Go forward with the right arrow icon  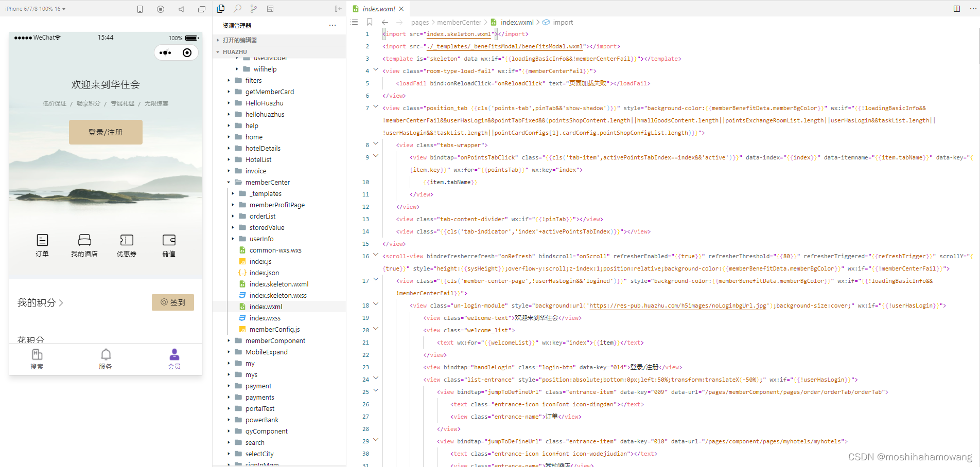pyautogui.click(x=399, y=22)
